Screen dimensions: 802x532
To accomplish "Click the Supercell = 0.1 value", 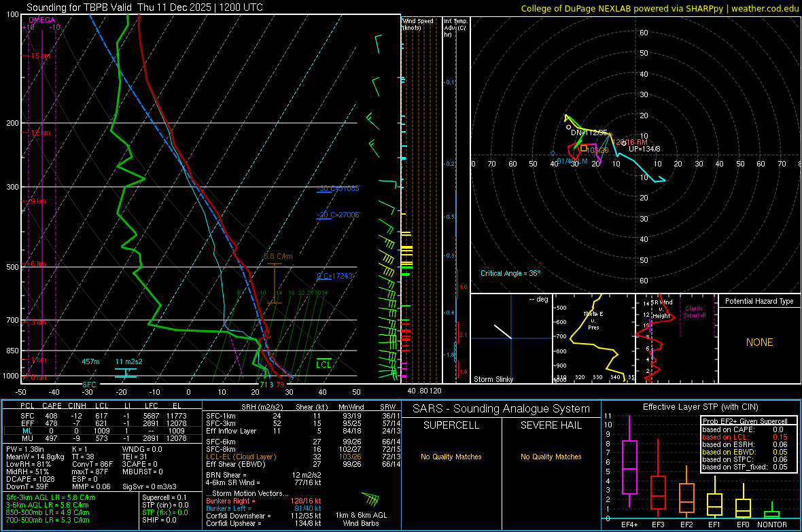I will (x=164, y=497).
